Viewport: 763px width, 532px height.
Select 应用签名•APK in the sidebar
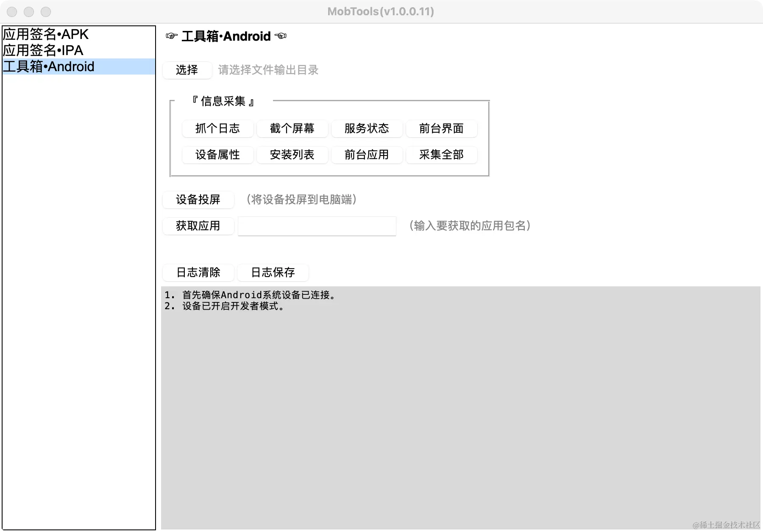(x=79, y=34)
